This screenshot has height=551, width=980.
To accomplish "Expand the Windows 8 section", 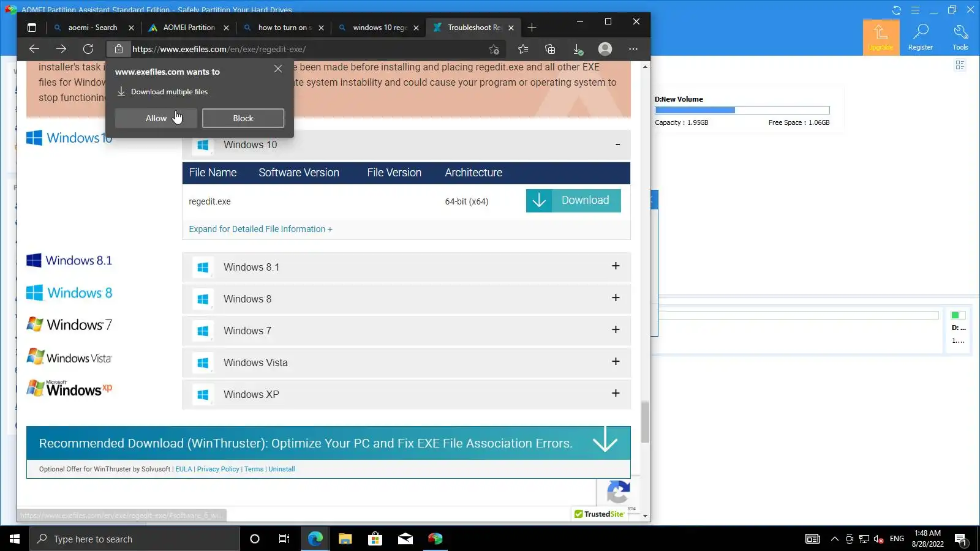I will 616,298.
